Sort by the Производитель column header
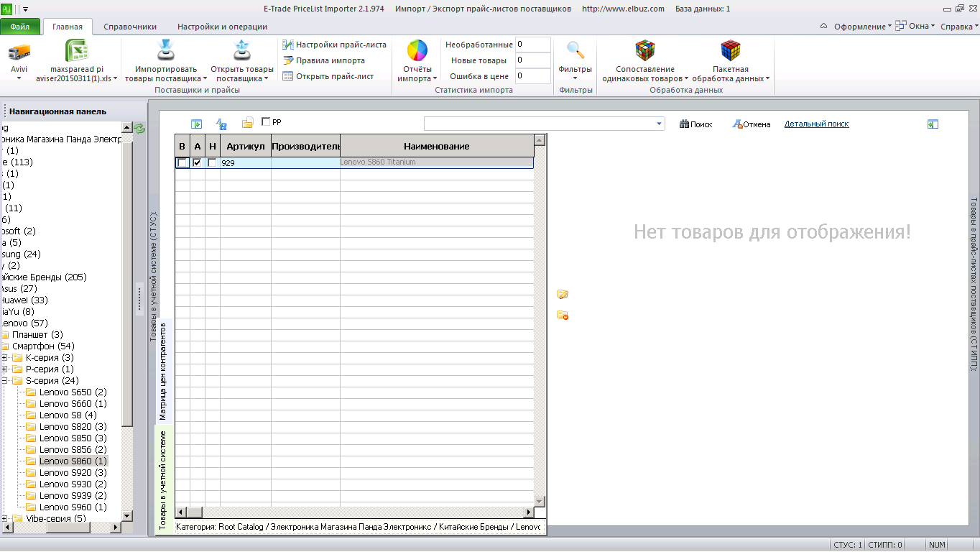The width and height of the screenshot is (980, 552). [305, 146]
